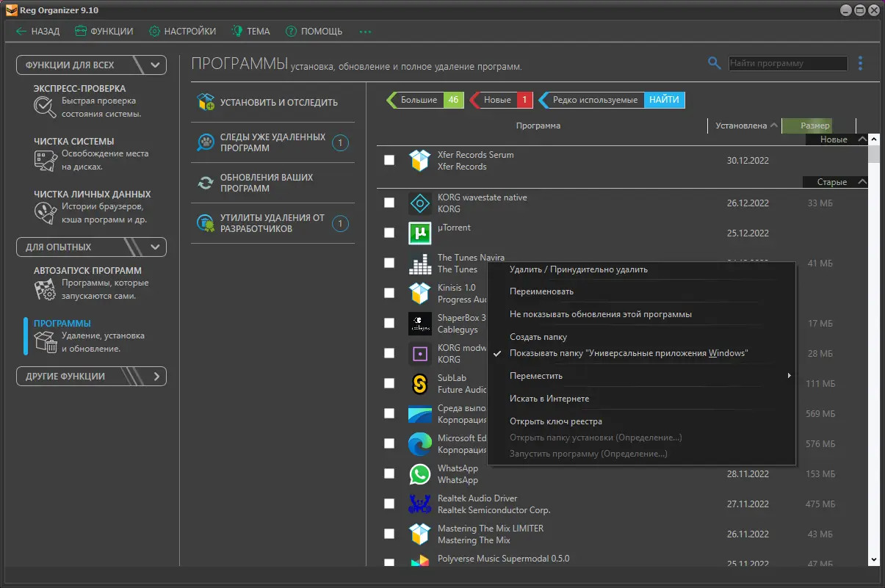This screenshot has height=588, width=885.
Task: Toggle showing Универсальные приложения Windows folder
Action: click(628, 353)
